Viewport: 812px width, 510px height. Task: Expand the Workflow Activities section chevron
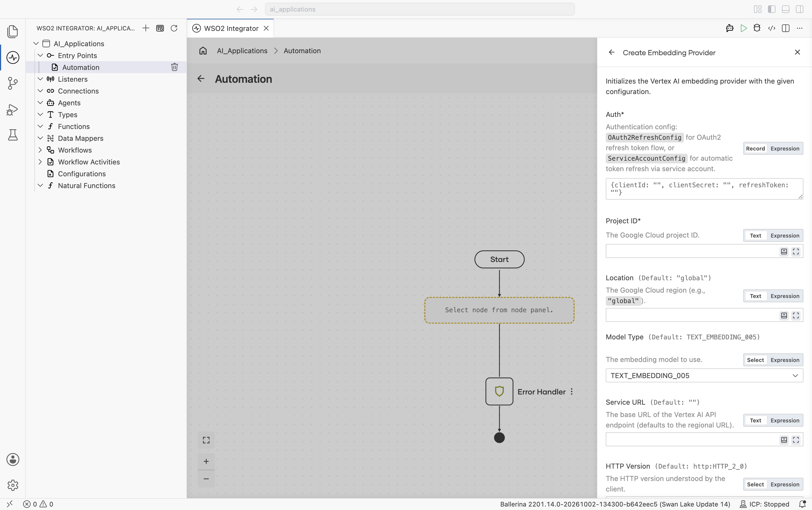click(x=40, y=161)
